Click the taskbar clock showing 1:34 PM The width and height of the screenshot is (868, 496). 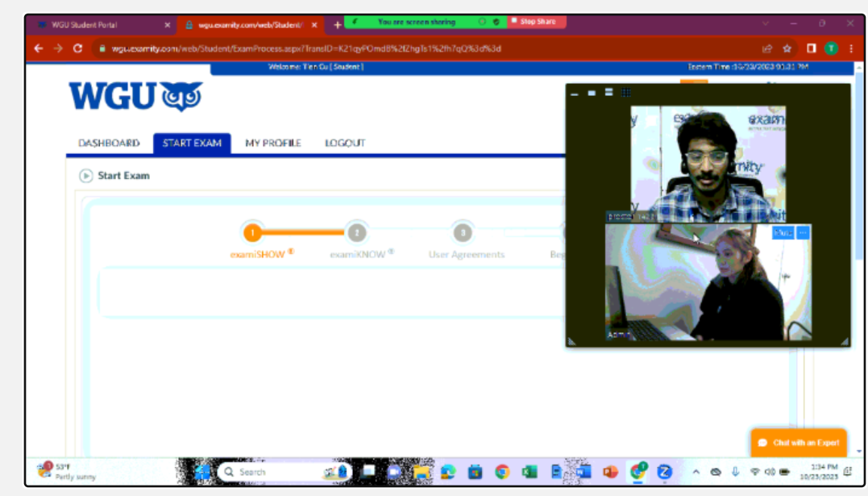[x=820, y=472]
